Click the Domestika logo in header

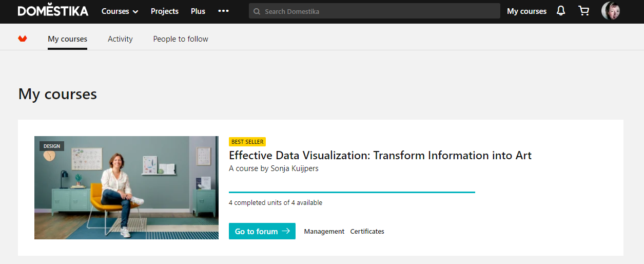[53, 11]
